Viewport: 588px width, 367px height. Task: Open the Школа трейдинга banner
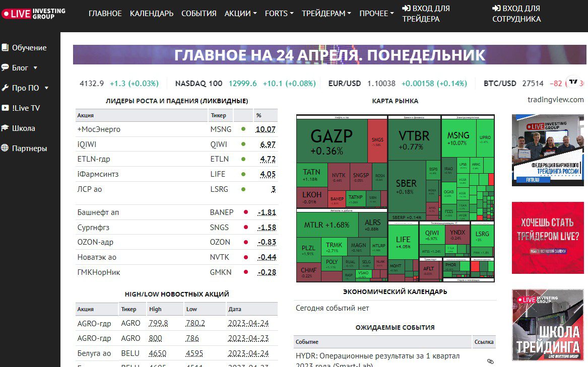[548, 325]
